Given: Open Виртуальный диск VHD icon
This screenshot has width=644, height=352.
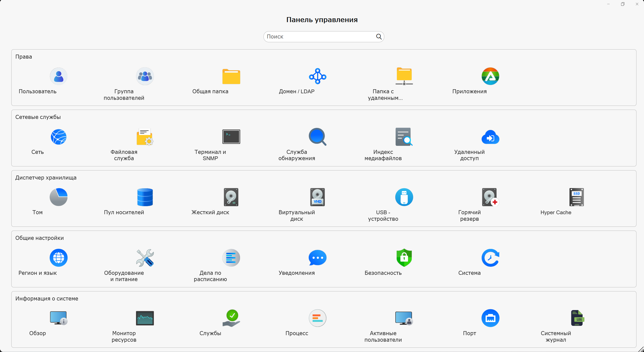Looking at the screenshot, I should tap(317, 197).
